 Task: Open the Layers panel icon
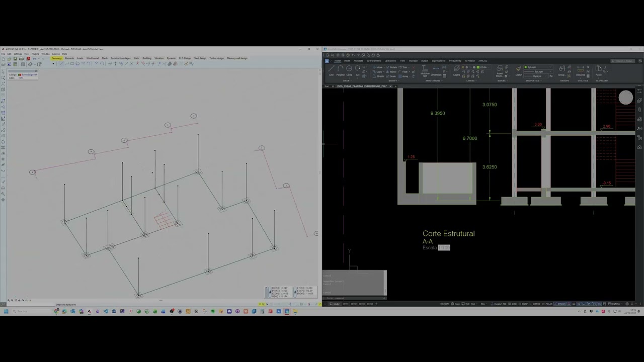456,70
